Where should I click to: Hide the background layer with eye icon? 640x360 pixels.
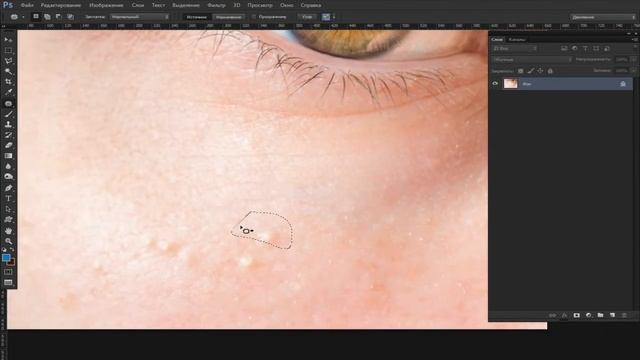tap(495, 84)
